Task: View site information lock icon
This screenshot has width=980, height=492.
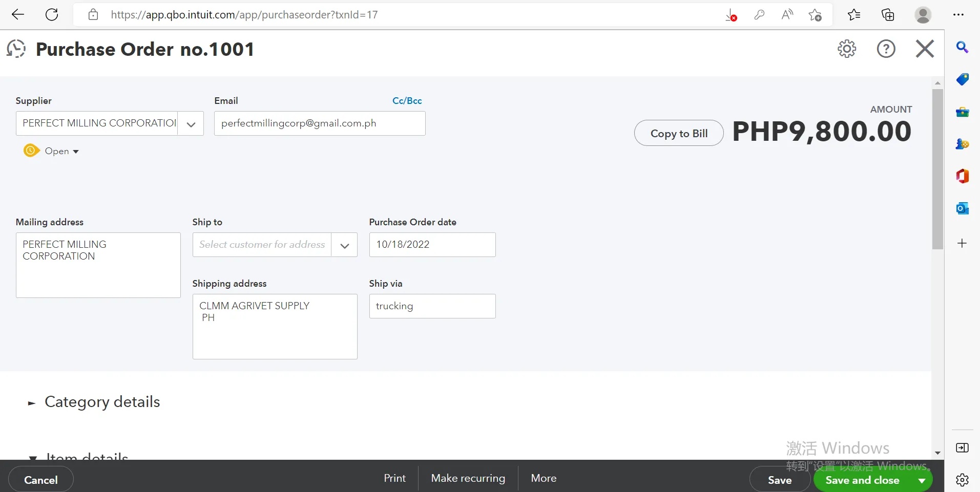Action: 93,14
